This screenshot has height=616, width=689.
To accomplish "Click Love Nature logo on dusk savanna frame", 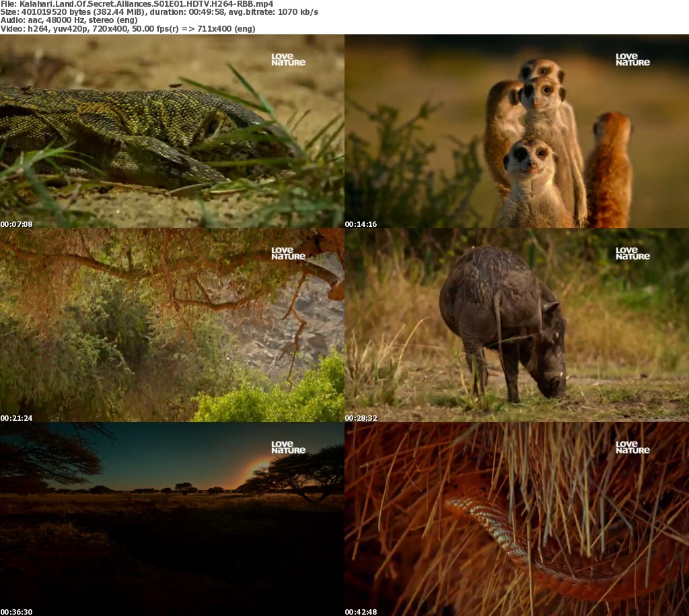I will pyautogui.click(x=288, y=448).
